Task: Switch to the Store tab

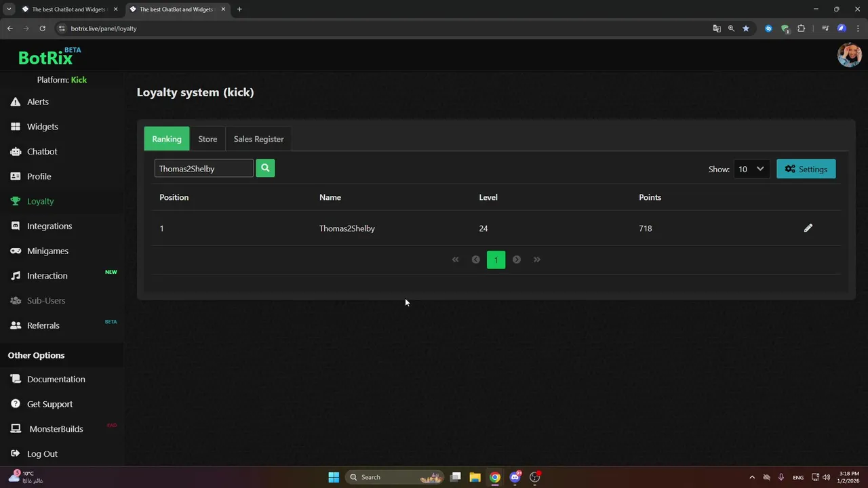Action: coord(208,139)
